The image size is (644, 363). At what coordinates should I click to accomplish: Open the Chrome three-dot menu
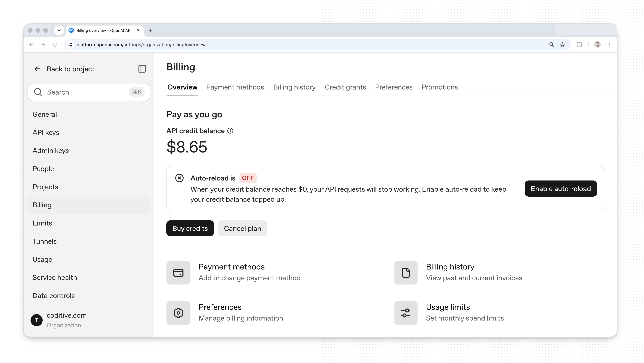click(609, 44)
